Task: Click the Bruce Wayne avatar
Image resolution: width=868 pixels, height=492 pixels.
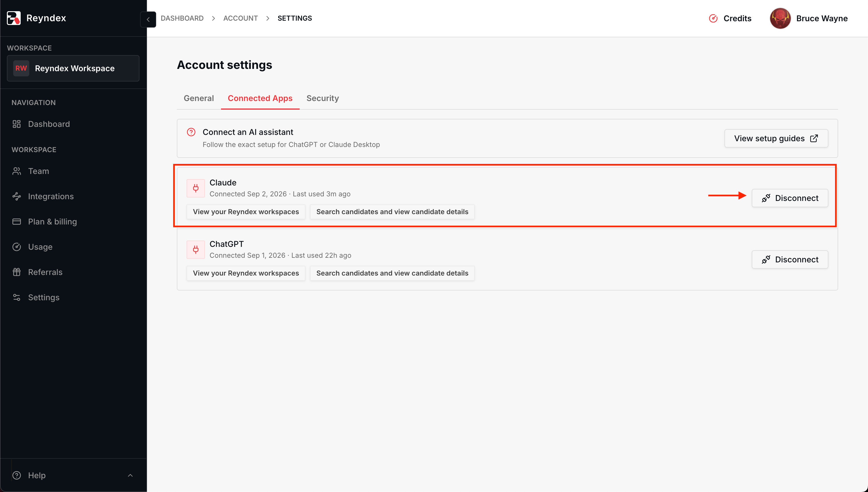Action: (x=780, y=18)
